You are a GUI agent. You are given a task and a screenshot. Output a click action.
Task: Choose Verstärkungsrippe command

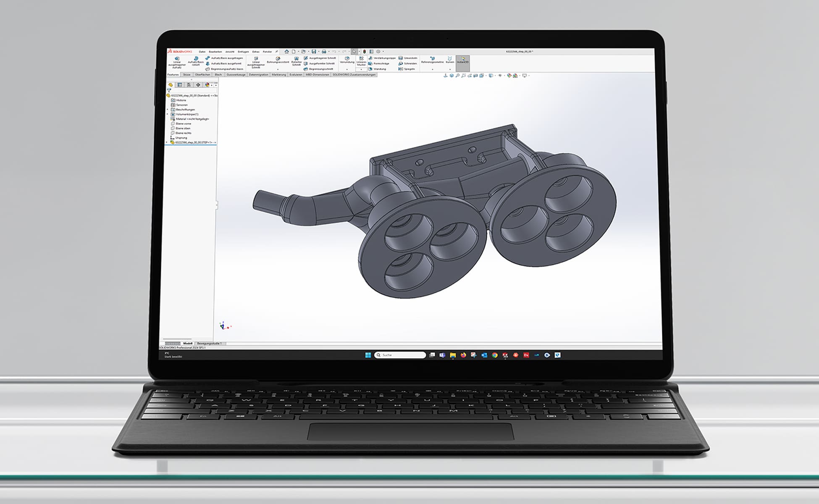382,58
